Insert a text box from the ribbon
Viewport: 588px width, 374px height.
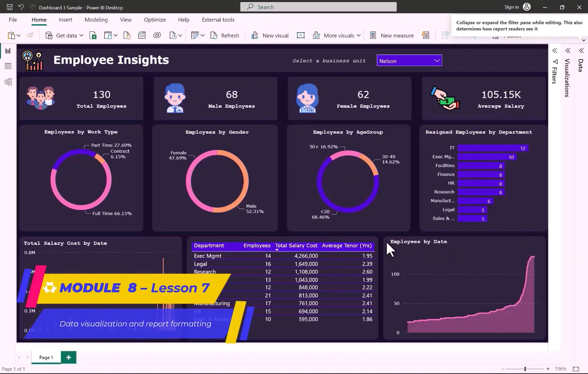[x=301, y=35]
